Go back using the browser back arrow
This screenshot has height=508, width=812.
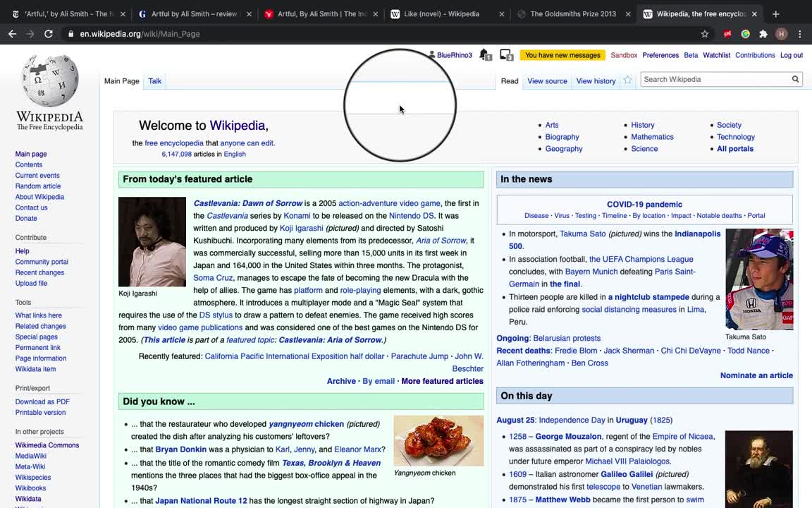tap(13, 34)
